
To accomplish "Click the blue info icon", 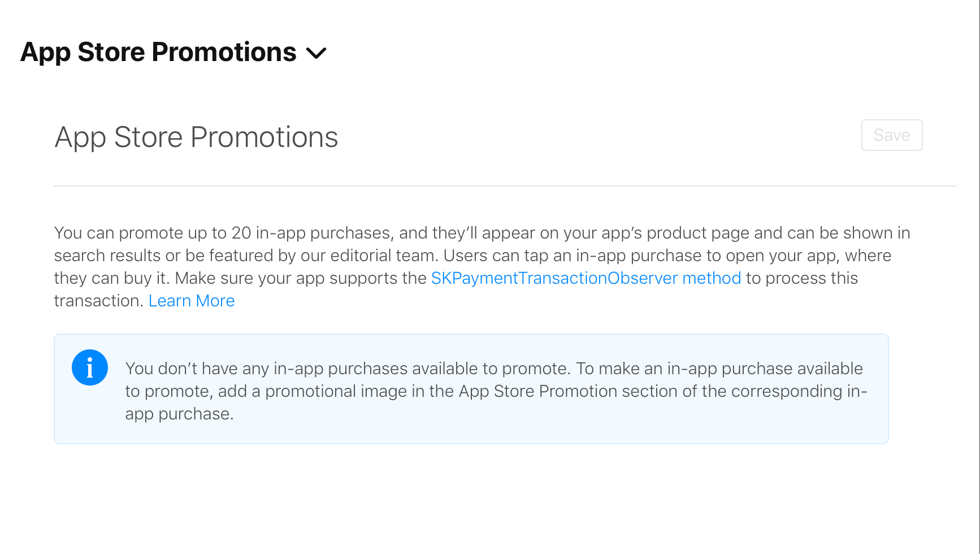I will tap(90, 367).
